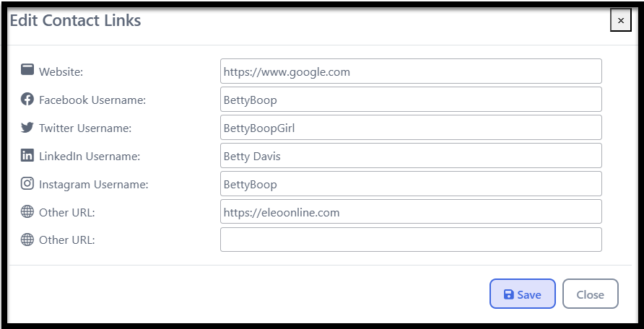Click the Twitter bird icon
The width and height of the screenshot is (644, 329).
[27, 127]
